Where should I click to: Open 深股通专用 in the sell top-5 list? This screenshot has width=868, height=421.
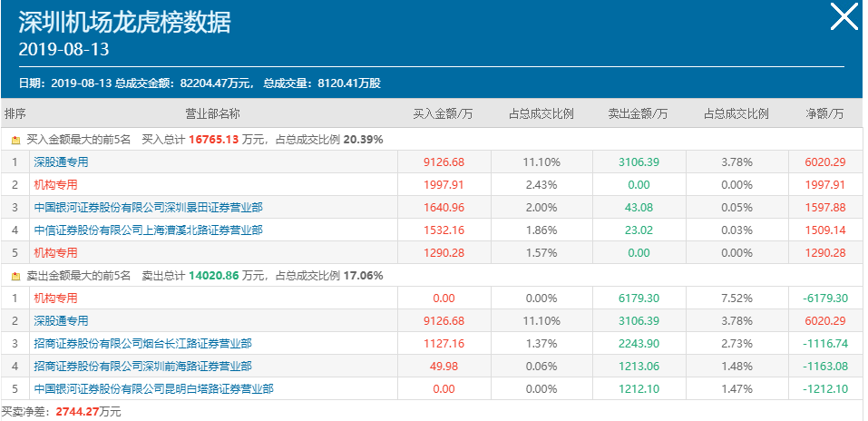[x=61, y=320]
